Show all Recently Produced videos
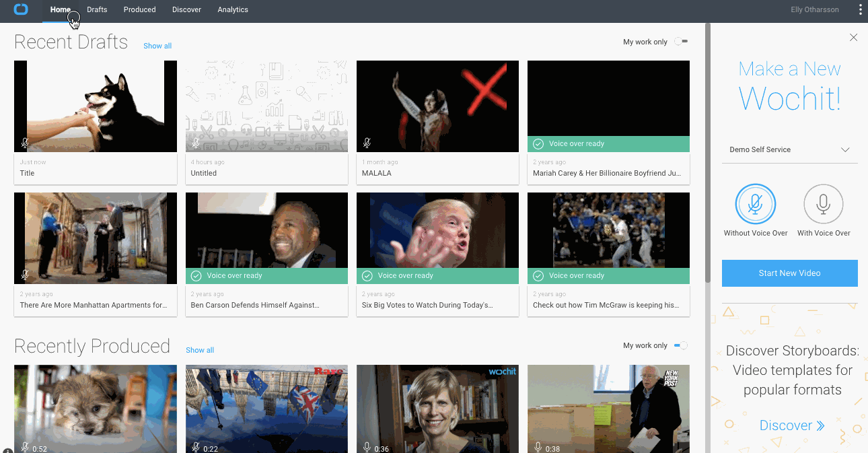This screenshot has width=868, height=453. click(200, 350)
